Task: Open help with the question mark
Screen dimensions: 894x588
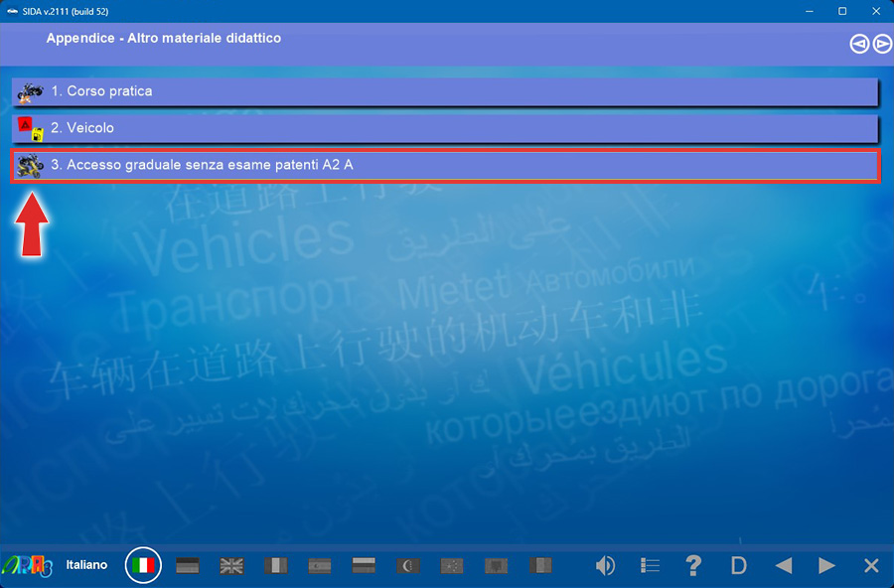Action: tap(694, 565)
